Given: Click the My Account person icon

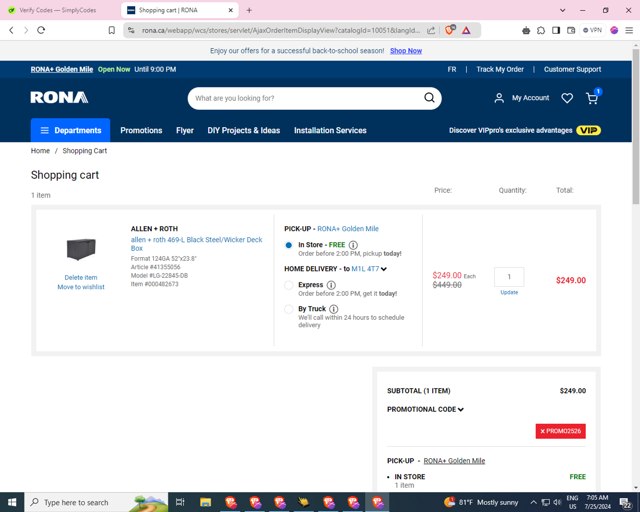Looking at the screenshot, I should pyautogui.click(x=499, y=98).
